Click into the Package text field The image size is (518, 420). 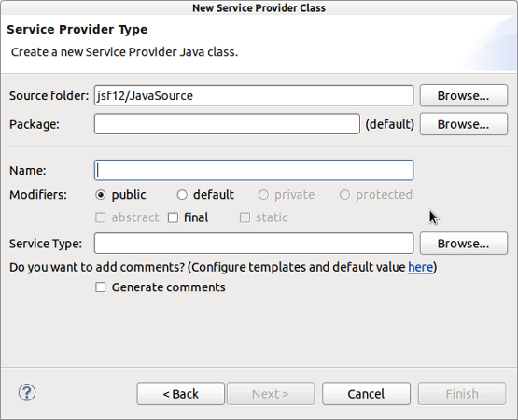click(227, 124)
